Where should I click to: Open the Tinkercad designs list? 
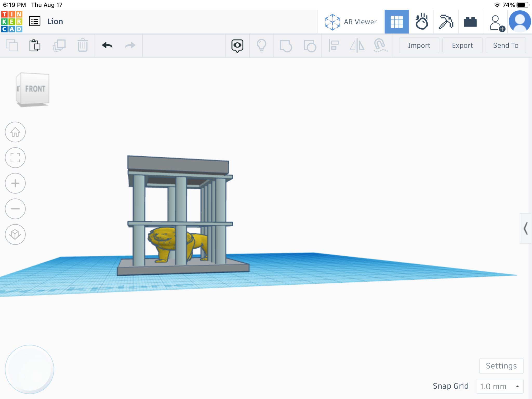(35, 21)
